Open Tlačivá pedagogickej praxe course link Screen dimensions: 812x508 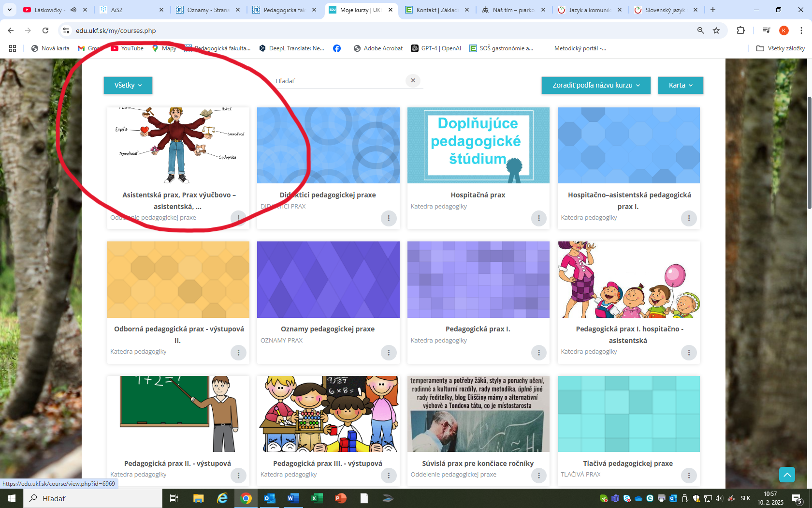628,463
